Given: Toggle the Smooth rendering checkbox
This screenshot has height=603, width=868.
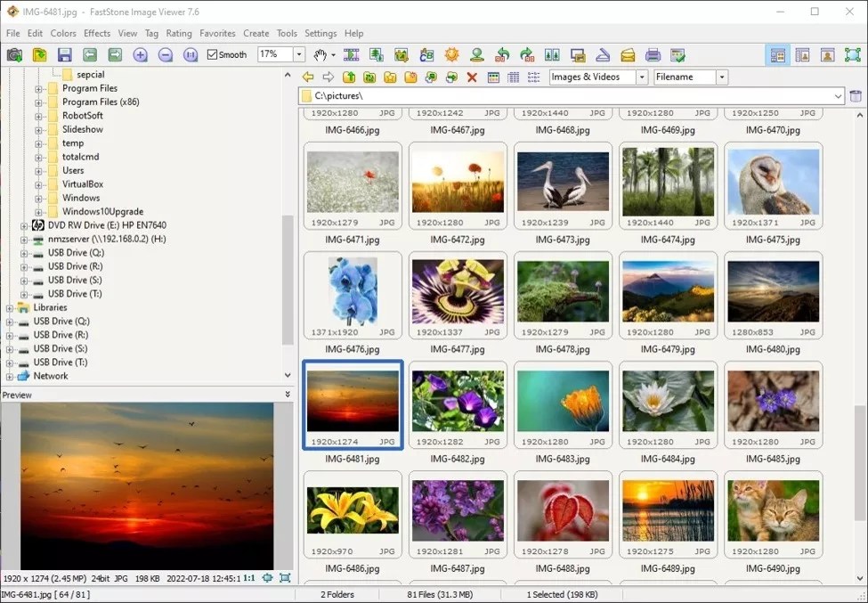Looking at the screenshot, I should 215,53.
